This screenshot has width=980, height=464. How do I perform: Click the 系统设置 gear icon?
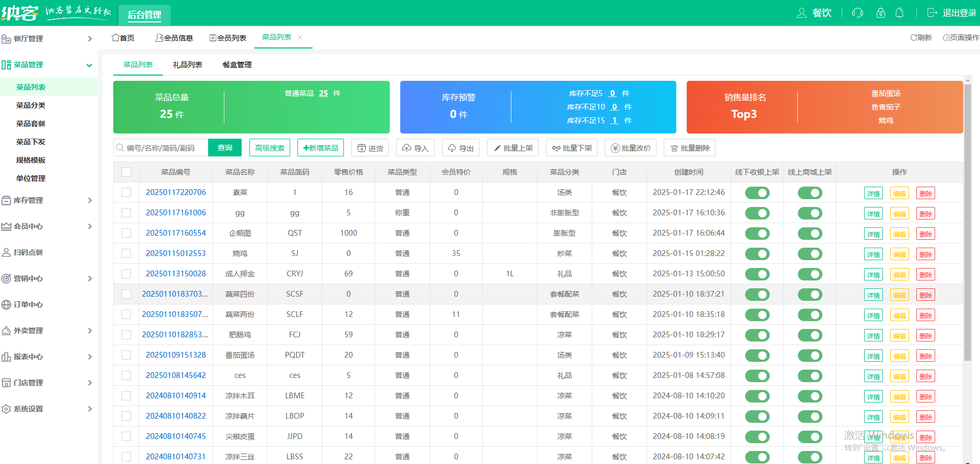coord(6,409)
